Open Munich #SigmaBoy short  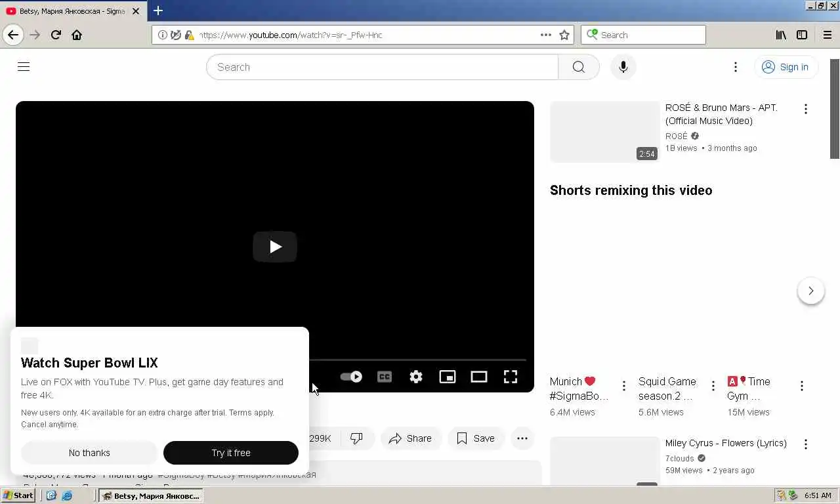tap(580, 388)
